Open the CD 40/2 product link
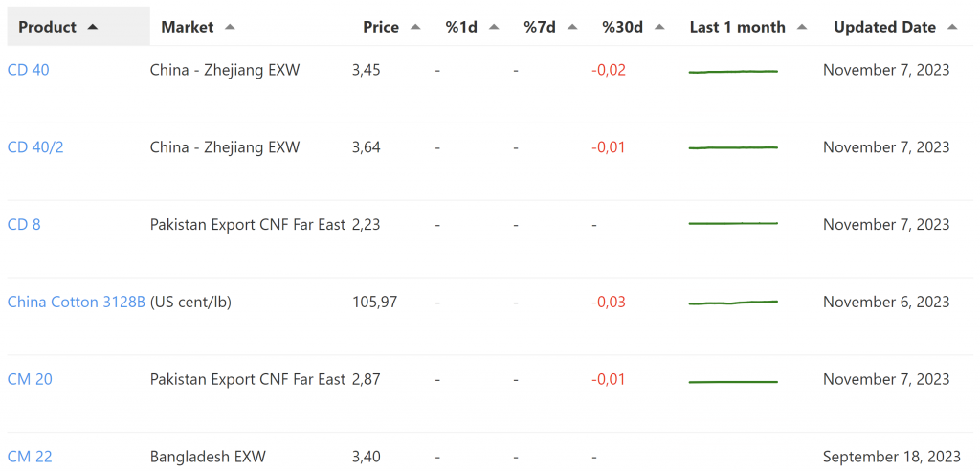This screenshot has height=471, width=980. coord(35,147)
